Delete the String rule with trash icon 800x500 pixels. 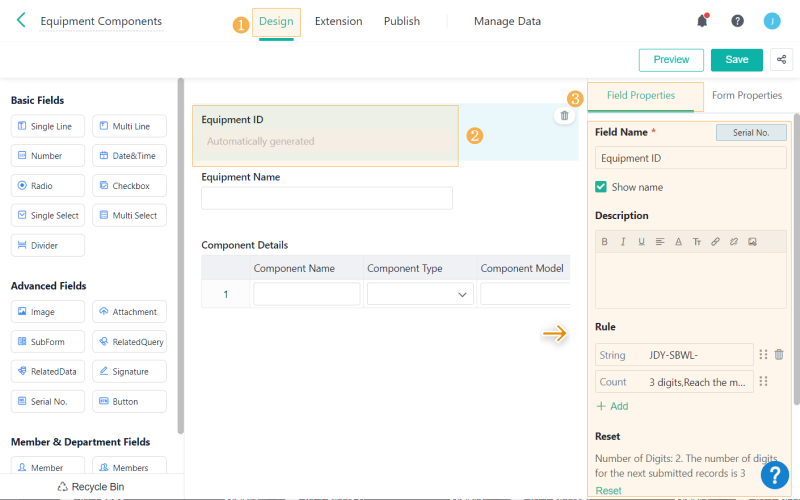779,354
